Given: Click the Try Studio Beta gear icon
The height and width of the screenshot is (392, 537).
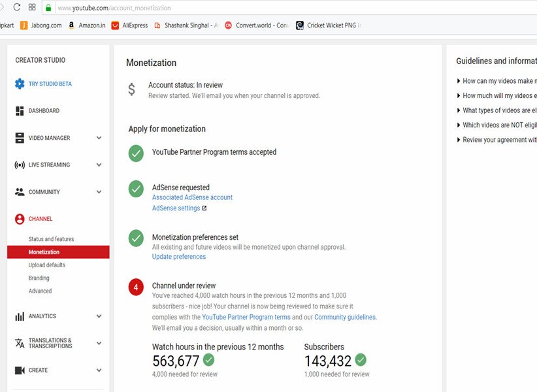Looking at the screenshot, I should point(20,84).
